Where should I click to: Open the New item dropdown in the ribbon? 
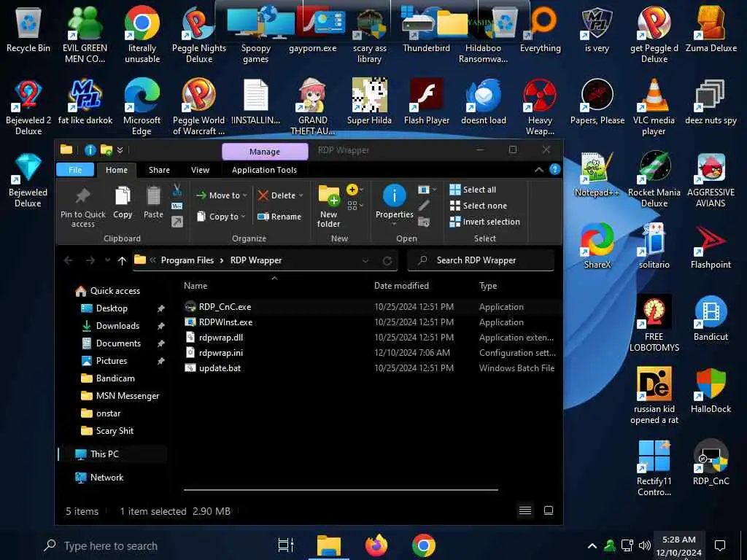355,190
